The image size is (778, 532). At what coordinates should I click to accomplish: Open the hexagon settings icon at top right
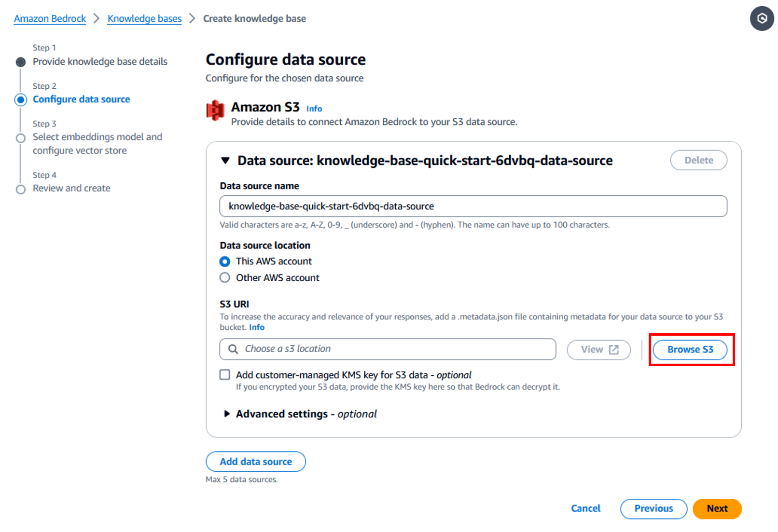pos(762,18)
